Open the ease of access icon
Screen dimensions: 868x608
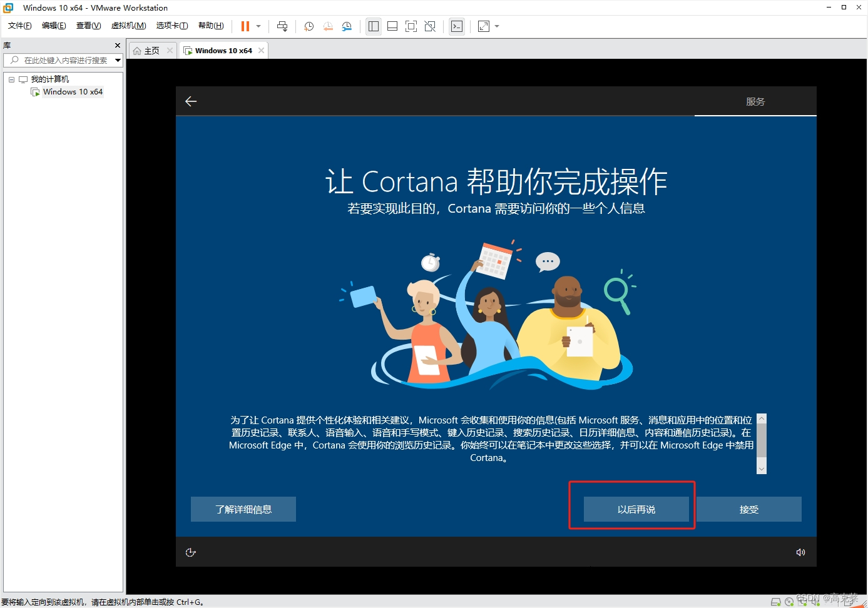[x=191, y=552]
